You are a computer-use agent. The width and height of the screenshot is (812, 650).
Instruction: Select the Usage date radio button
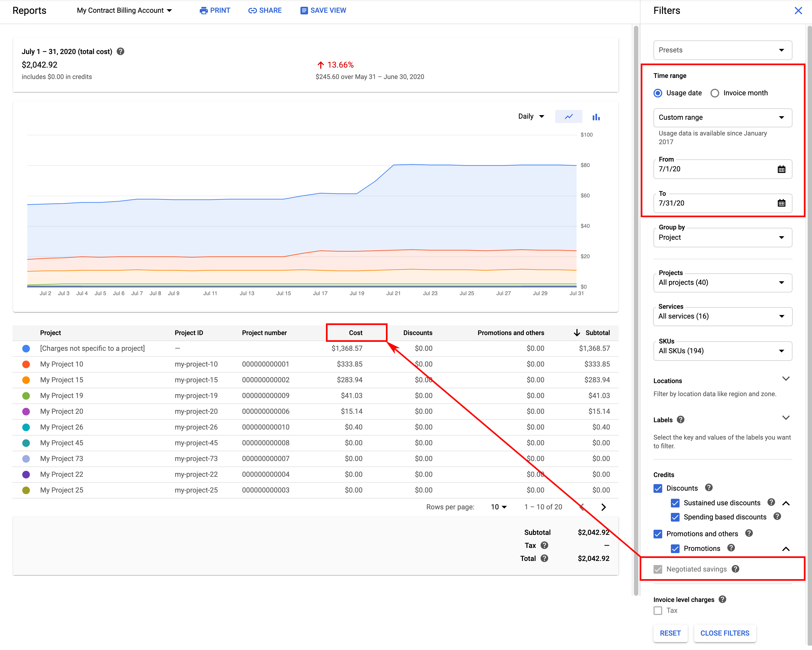(658, 93)
